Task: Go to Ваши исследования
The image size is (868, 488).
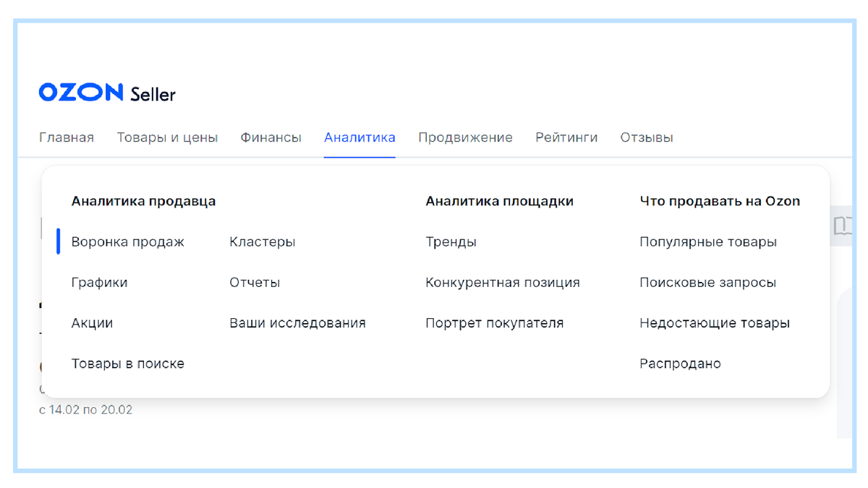Action: pos(297,323)
